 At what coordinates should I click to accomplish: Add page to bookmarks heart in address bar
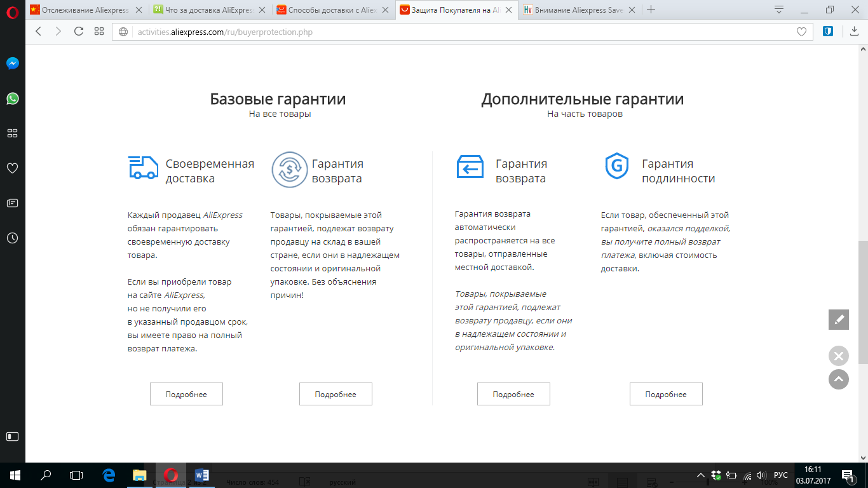801,32
